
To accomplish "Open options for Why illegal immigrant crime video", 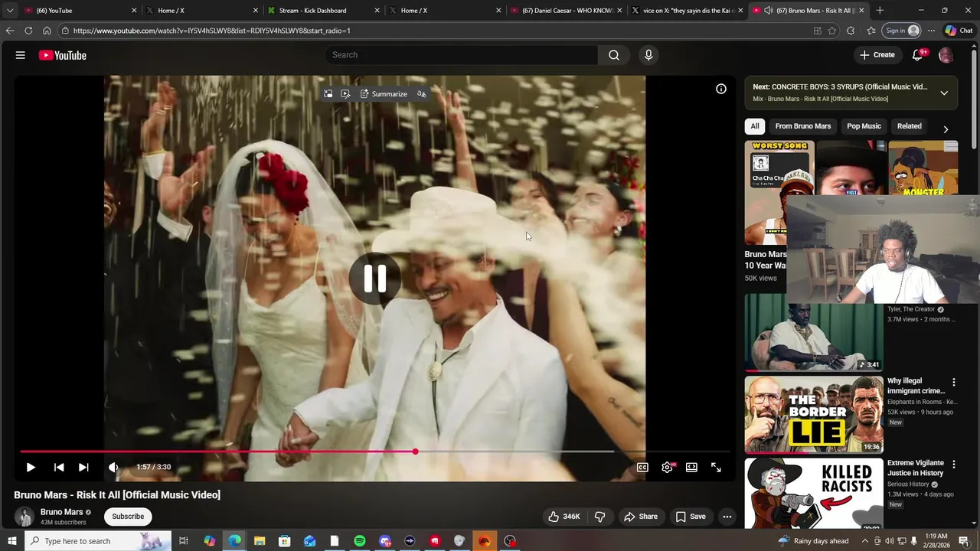I will point(954,382).
